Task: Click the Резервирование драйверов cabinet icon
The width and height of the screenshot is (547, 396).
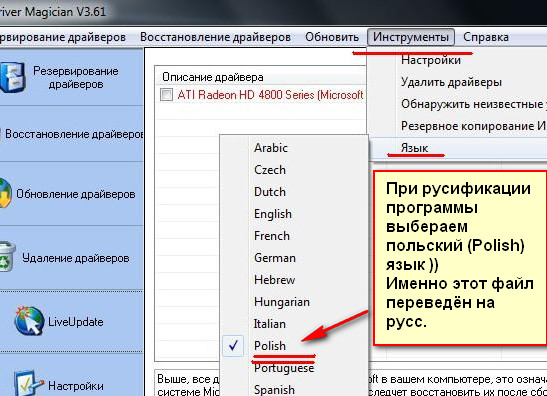Action: pyautogui.click(x=13, y=77)
